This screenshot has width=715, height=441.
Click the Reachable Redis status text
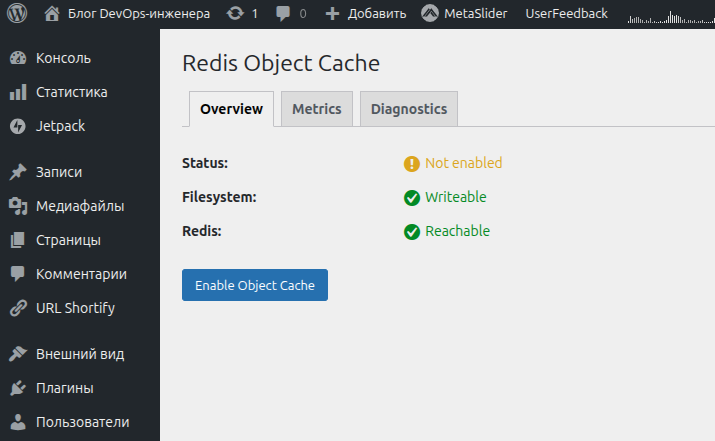pyautogui.click(x=457, y=231)
